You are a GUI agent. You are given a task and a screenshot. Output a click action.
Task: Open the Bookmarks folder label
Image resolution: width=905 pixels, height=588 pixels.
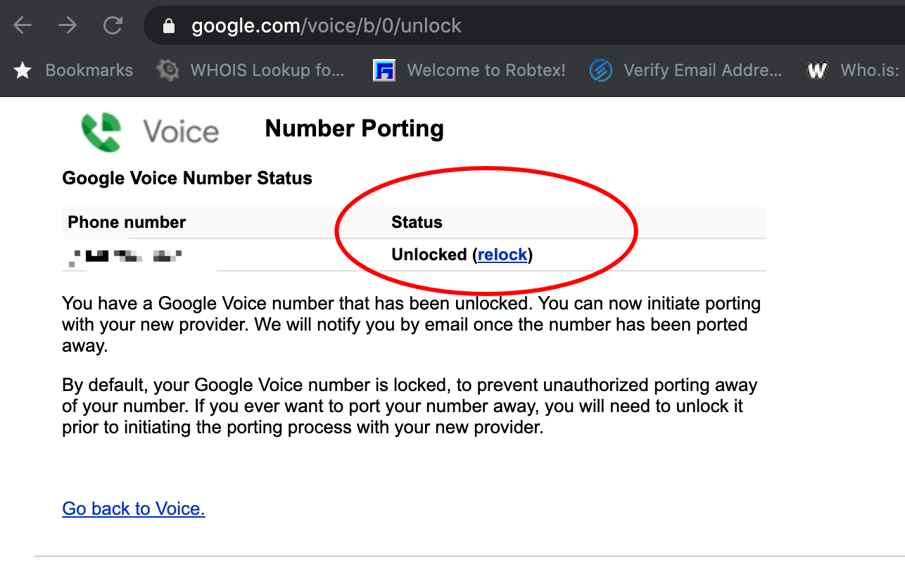coord(89,70)
